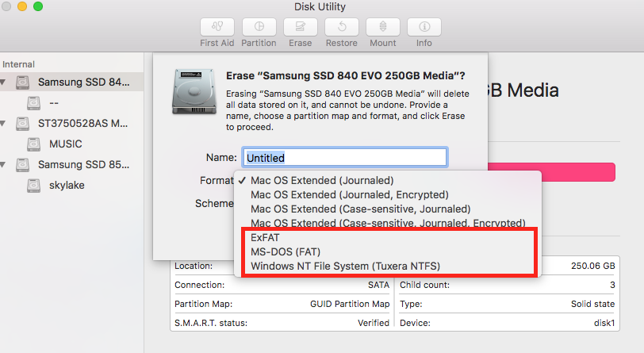644x353 pixels.
Task: Select the Erase toolbar icon
Action: pyautogui.click(x=301, y=27)
